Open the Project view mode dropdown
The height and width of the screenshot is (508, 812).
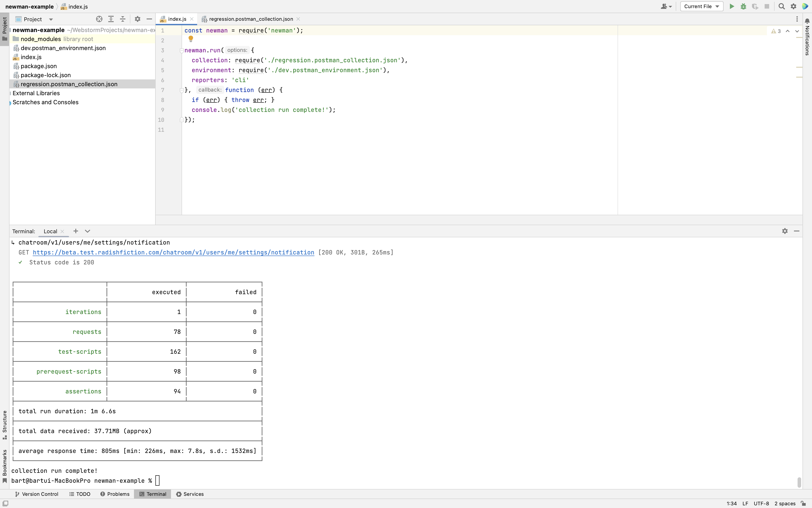coord(51,19)
